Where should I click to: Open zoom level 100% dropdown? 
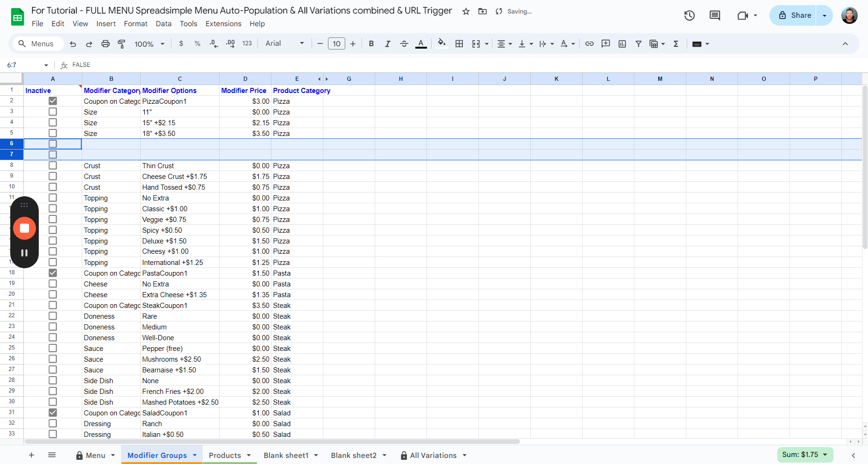[x=149, y=44]
